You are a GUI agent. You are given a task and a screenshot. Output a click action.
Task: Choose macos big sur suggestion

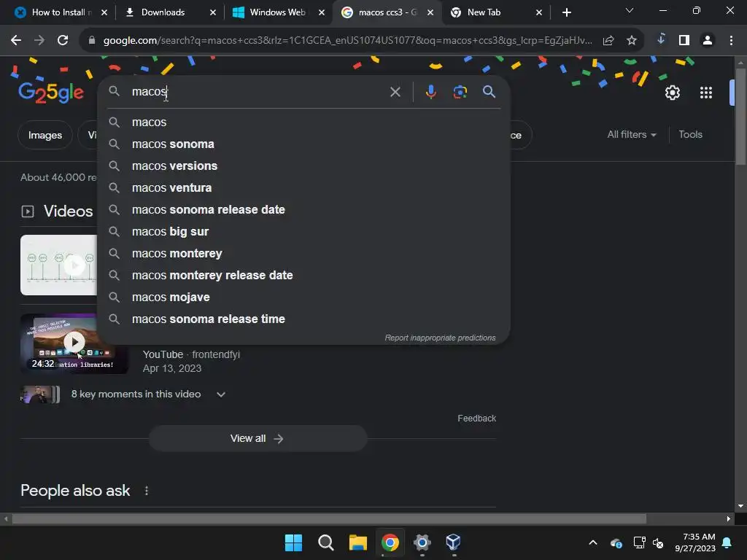click(x=304, y=231)
